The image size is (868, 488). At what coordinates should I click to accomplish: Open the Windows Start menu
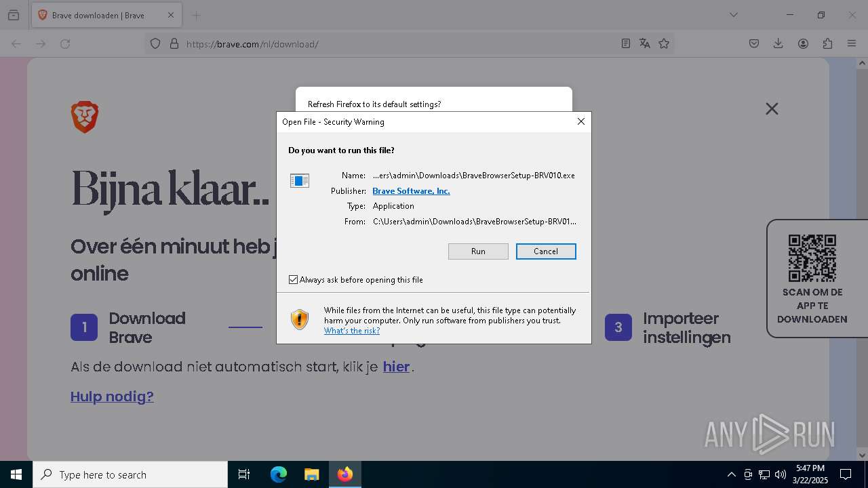(16, 474)
